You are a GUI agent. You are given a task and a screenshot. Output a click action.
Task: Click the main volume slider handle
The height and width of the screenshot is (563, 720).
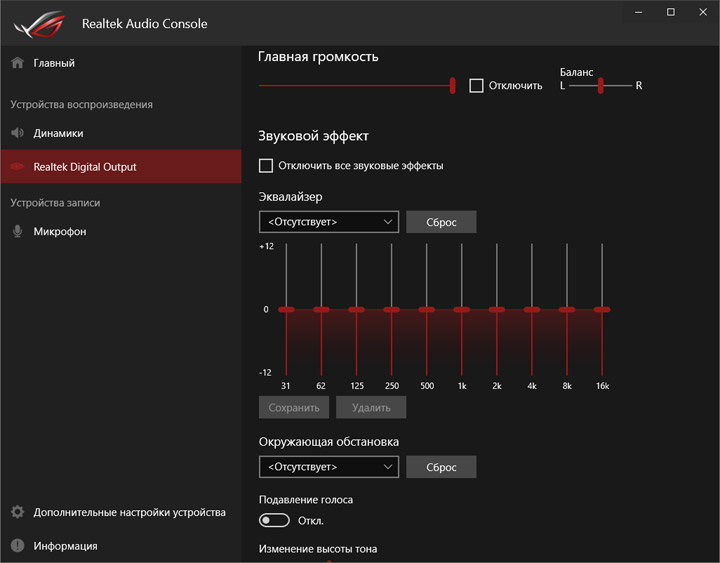[x=452, y=85]
